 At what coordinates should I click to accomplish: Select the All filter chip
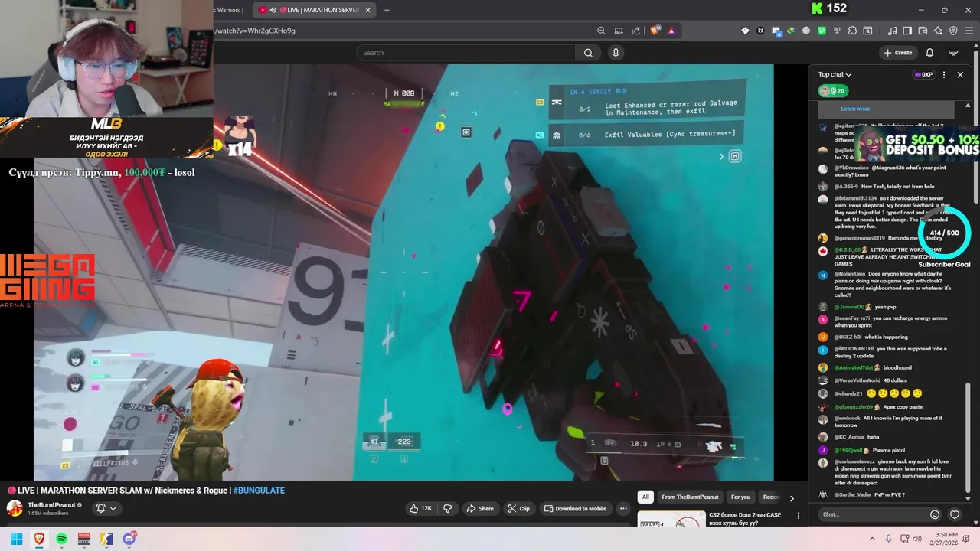[x=645, y=497]
